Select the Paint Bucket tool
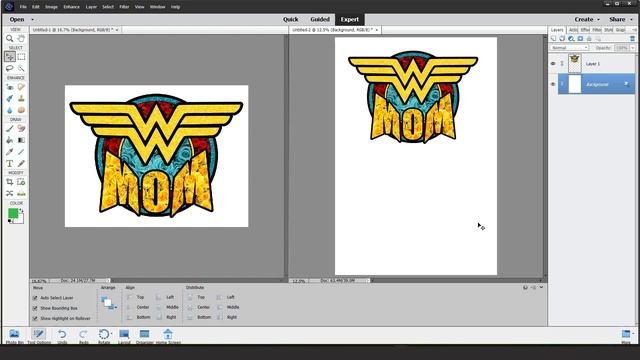This screenshot has width=640, height=360. coord(10,140)
